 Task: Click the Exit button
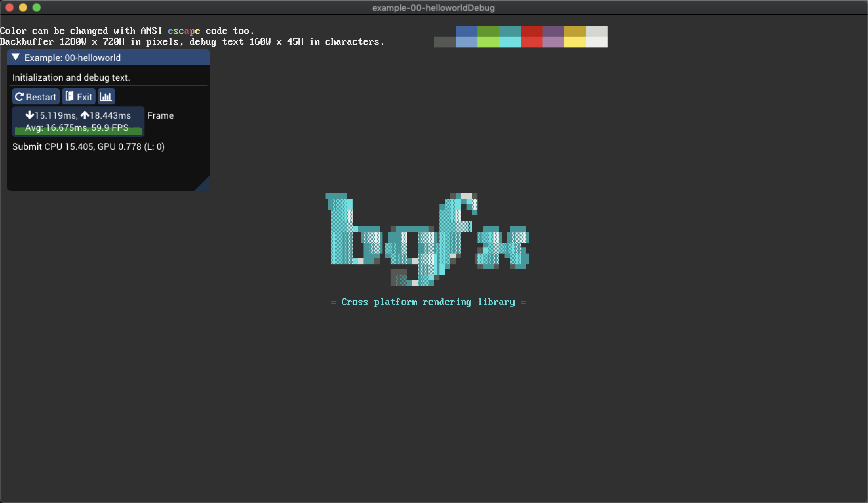coord(79,96)
